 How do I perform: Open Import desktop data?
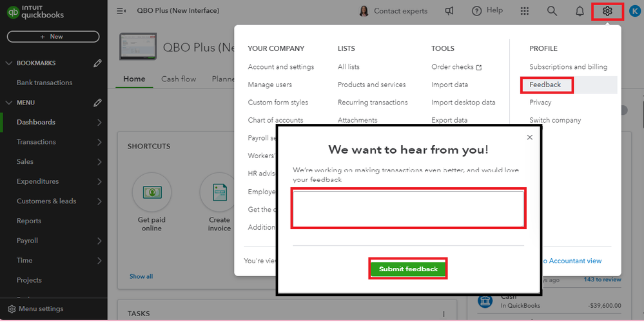(x=463, y=103)
